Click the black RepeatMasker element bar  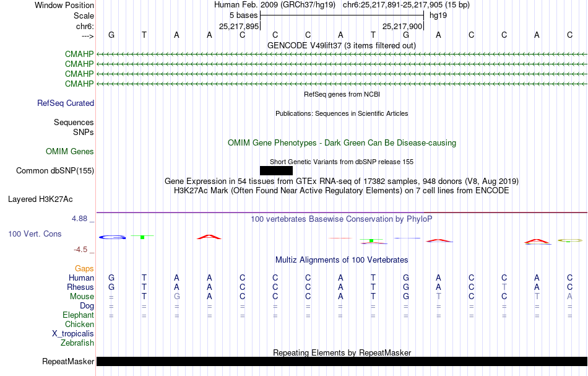[342, 361]
